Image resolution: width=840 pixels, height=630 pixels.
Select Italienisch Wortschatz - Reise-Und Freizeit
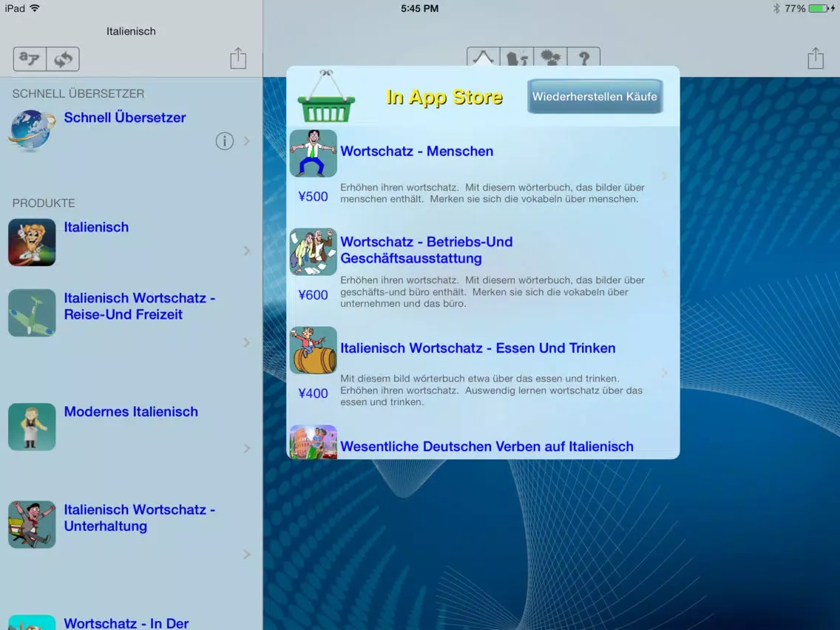point(139,306)
